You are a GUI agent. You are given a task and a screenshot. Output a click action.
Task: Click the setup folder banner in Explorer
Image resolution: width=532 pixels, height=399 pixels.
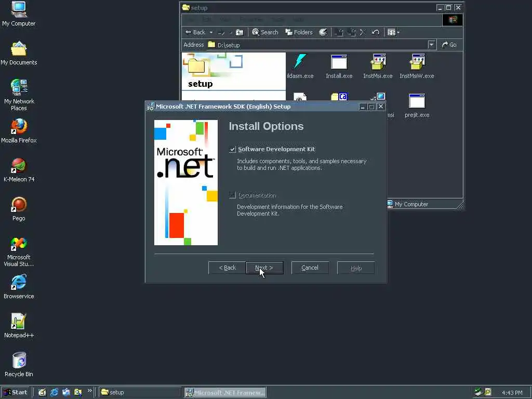point(234,71)
